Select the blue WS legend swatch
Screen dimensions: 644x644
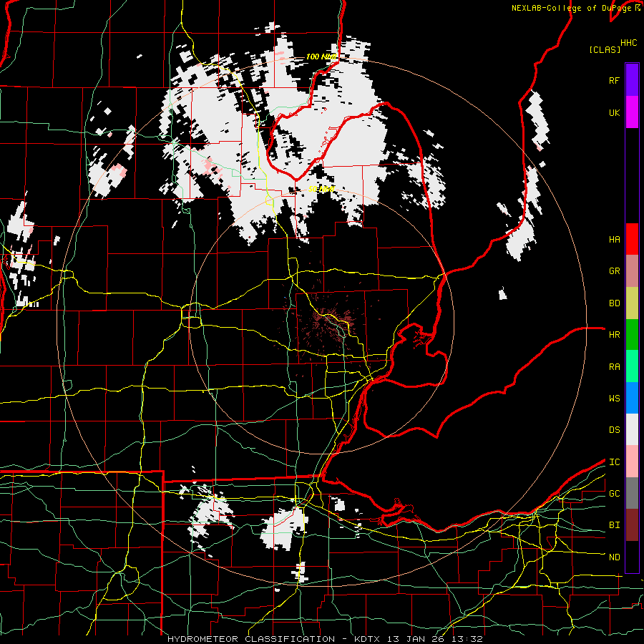click(x=632, y=398)
